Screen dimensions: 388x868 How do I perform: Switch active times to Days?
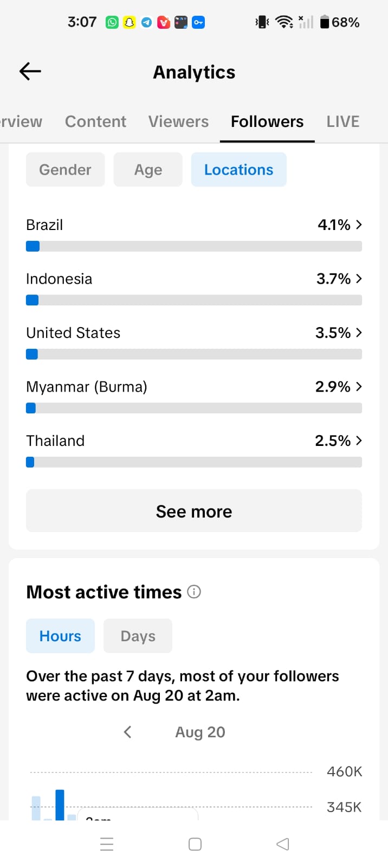[x=138, y=636]
